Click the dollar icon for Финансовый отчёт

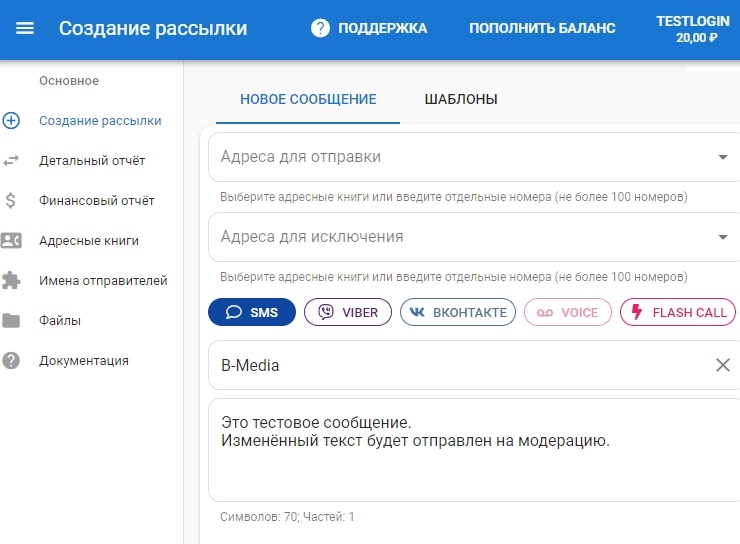[12, 201]
